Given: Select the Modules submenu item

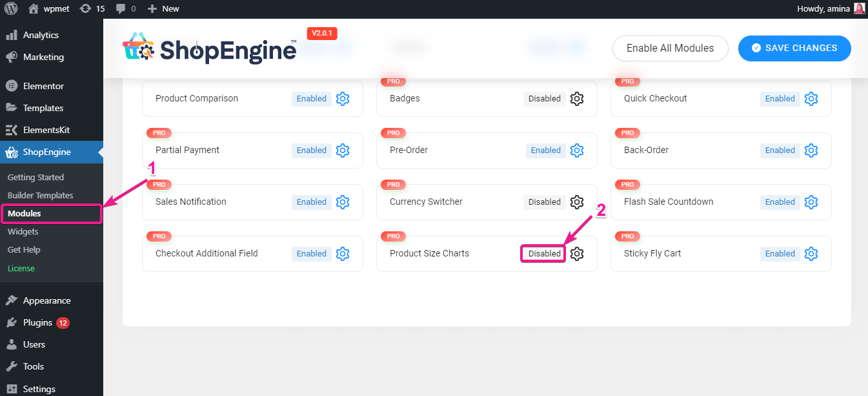Looking at the screenshot, I should point(51,213).
